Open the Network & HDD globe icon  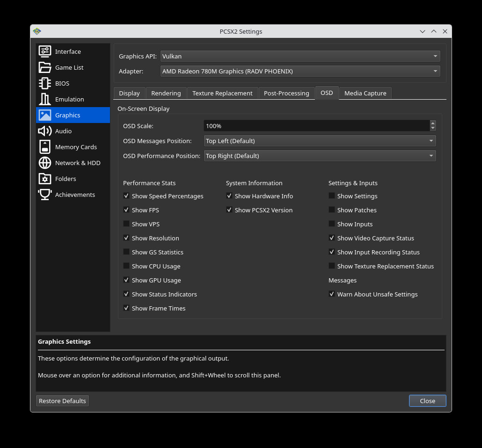[x=45, y=163]
